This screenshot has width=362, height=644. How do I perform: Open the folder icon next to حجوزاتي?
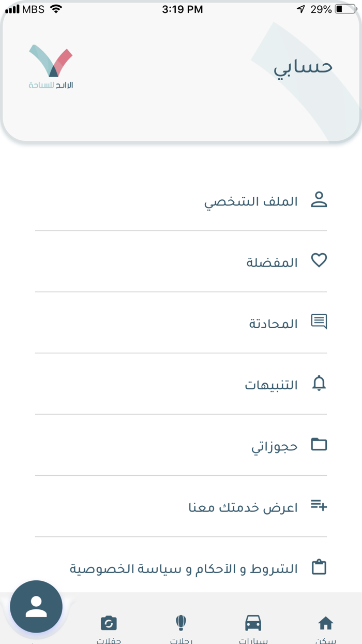pos(320,444)
